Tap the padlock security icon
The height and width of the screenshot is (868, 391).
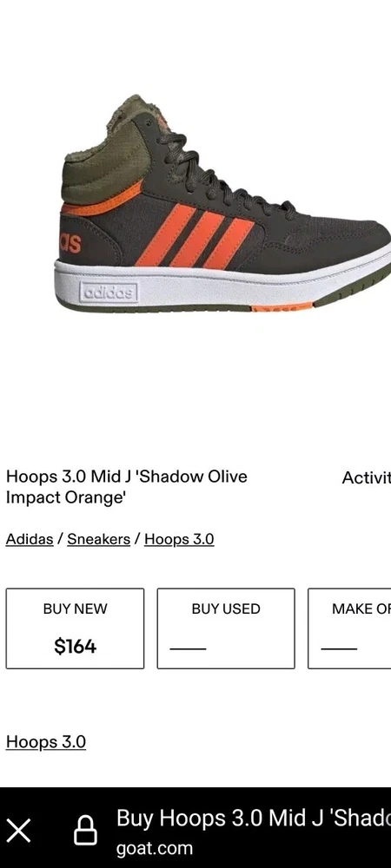click(85, 831)
